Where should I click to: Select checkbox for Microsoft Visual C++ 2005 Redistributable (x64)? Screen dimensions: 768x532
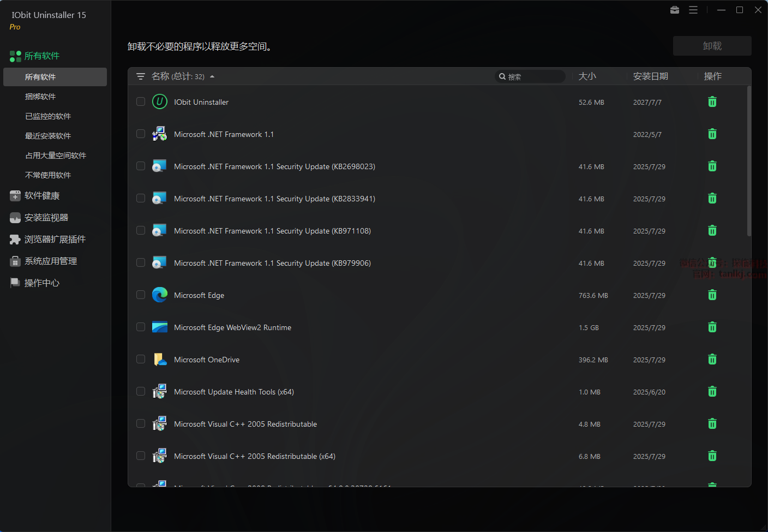pos(141,456)
